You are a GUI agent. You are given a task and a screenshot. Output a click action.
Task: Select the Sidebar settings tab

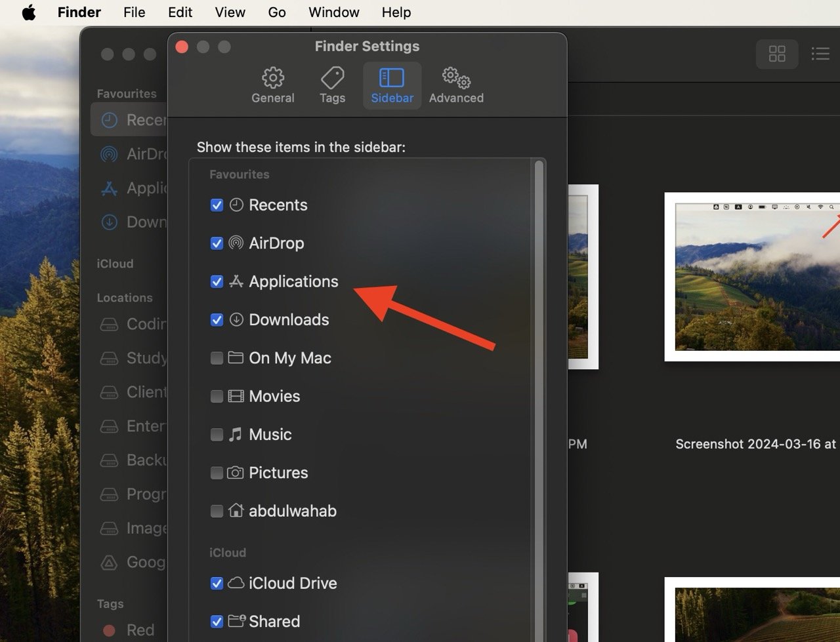tap(392, 86)
